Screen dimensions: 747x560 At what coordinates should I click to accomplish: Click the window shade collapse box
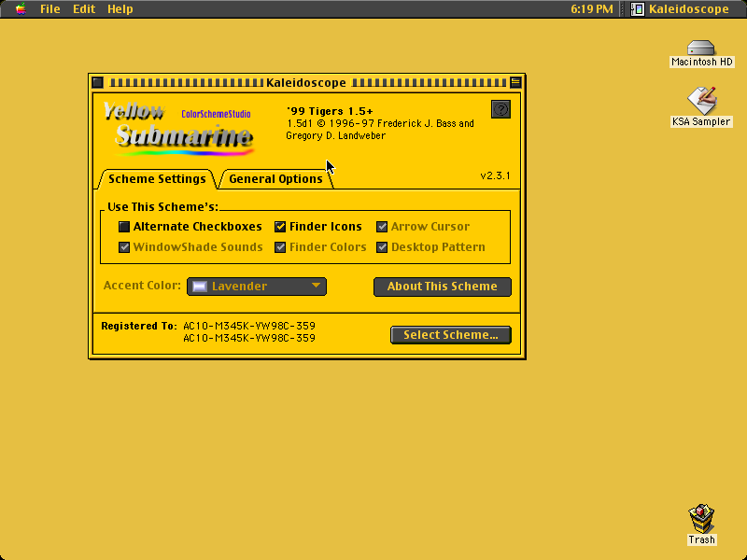point(515,82)
